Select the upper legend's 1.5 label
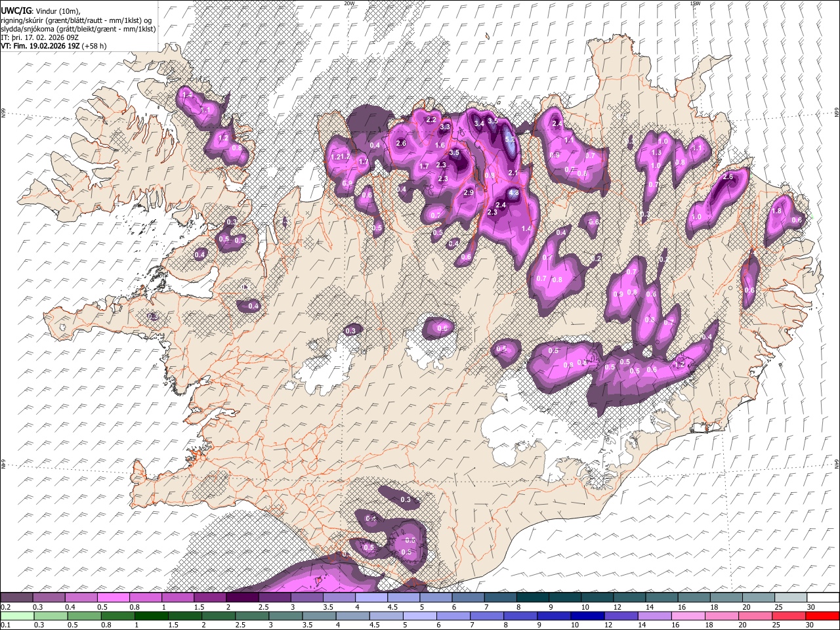The width and height of the screenshot is (840, 630). click(x=199, y=606)
